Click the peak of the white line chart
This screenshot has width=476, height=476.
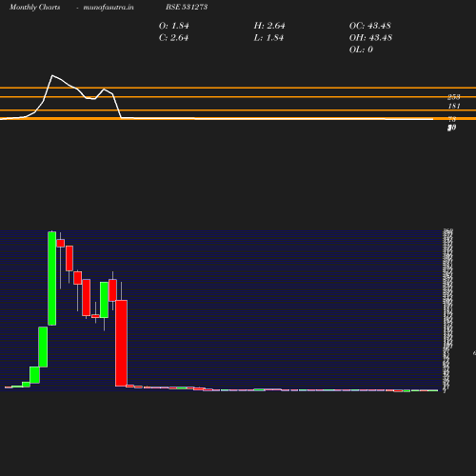[52, 75]
